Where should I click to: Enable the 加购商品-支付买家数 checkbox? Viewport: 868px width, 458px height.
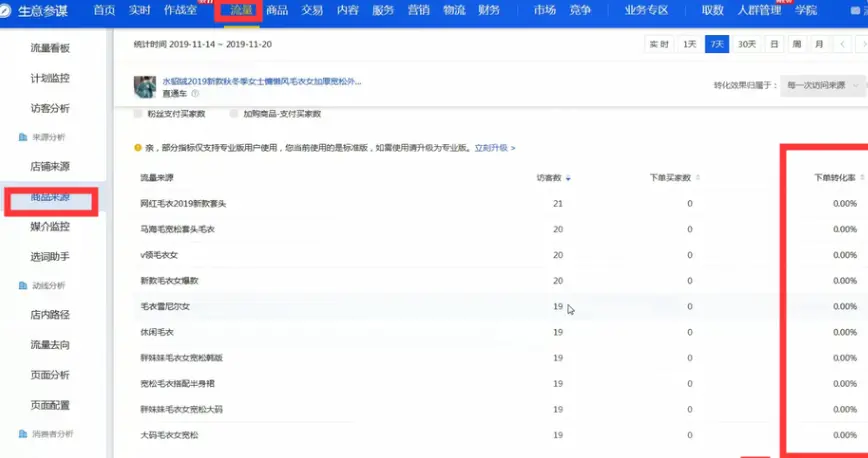coord(234,114)
